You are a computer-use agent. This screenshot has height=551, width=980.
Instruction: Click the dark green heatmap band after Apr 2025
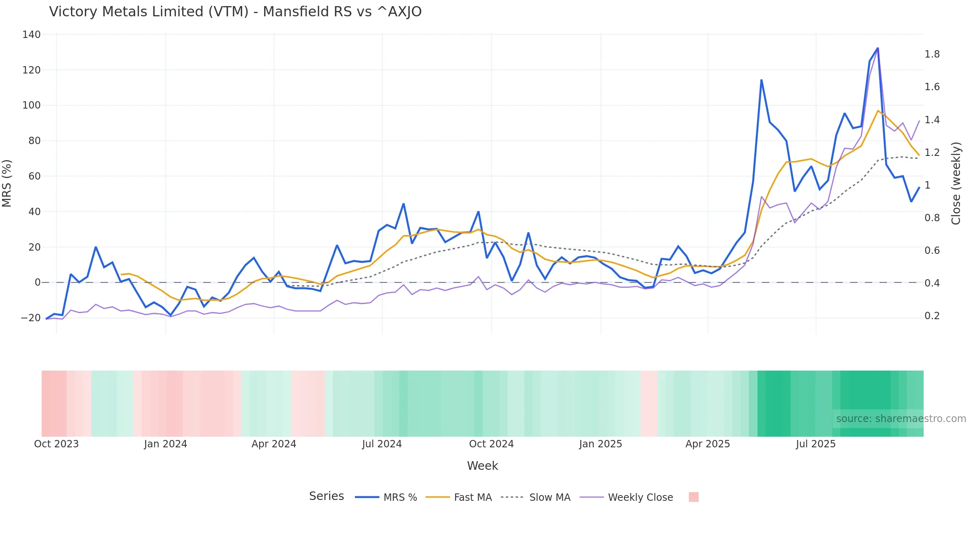pyautogui.click(x=774, y=404)
